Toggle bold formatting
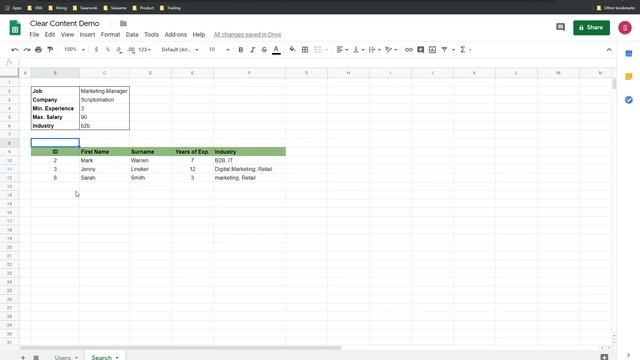 241,50
